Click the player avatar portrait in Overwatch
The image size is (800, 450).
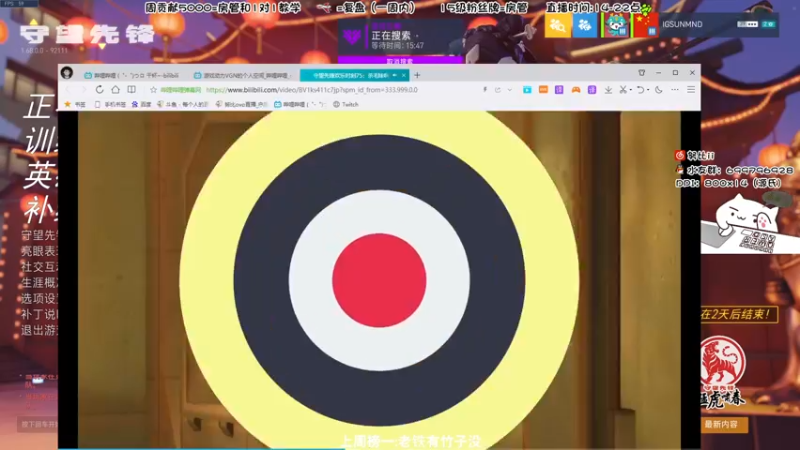click(x=616, y=25)
